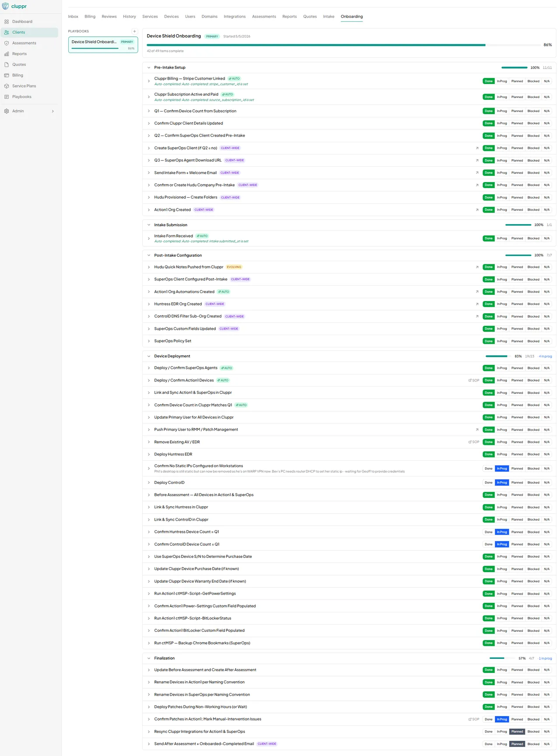This screenshot has width=560, height=756.
Task: Mark Send After Assessment email as Done
Action: (x=489, y=744)
